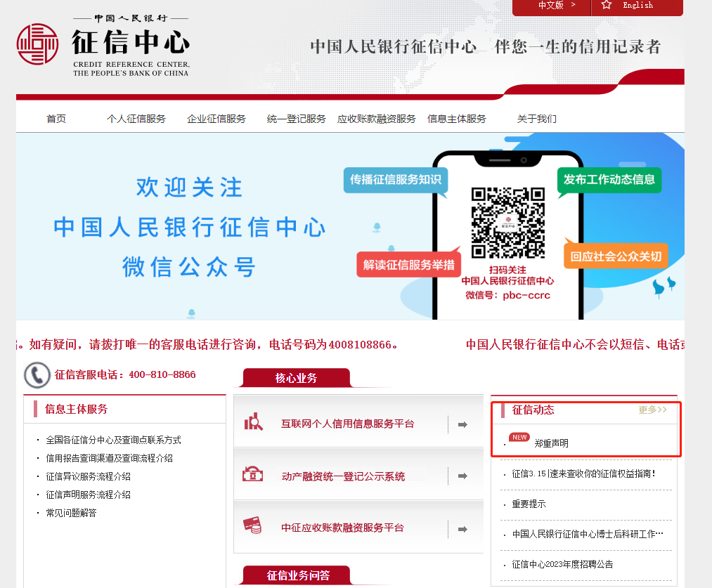
Task: Click the arrow next to 中征应收账款融资服务平台
Action: [x=462, y=529]
